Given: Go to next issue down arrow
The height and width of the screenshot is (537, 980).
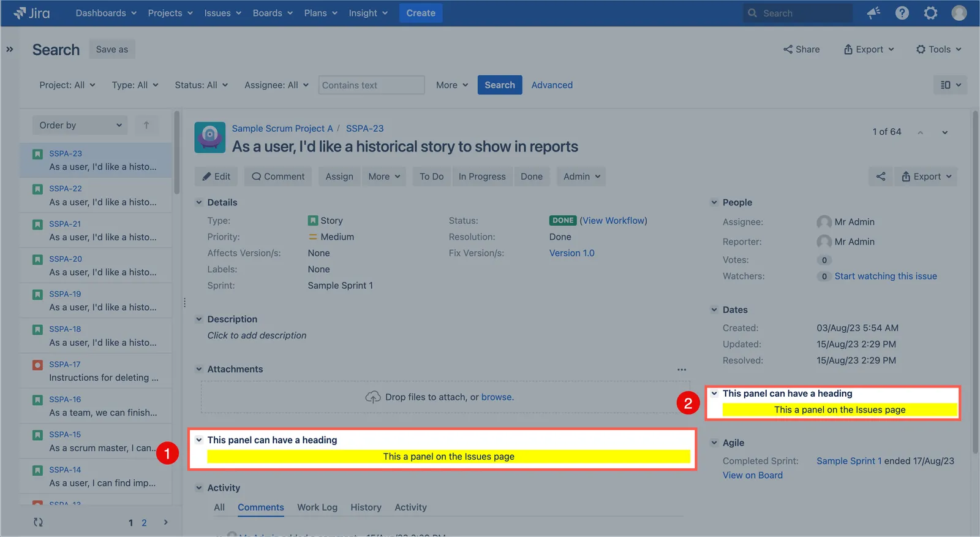Looking at the screenshot, I should (x=944, y=132).
